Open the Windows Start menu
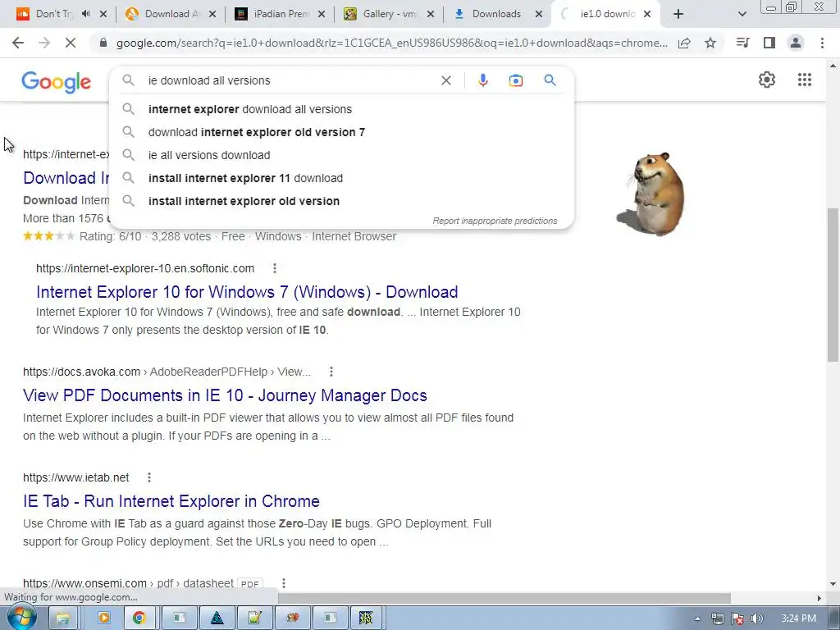The height and width of the screenshot is (630, 840). (21, 618)
